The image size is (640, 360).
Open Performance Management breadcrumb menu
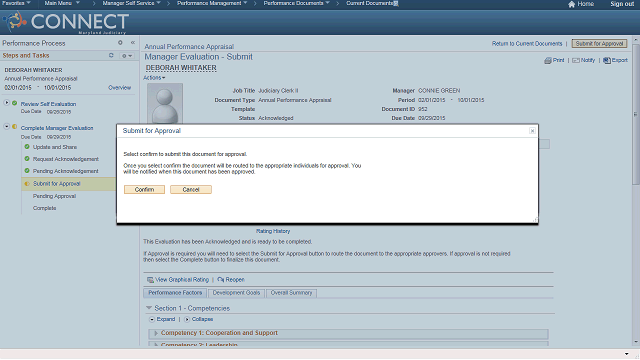point(212,3)
